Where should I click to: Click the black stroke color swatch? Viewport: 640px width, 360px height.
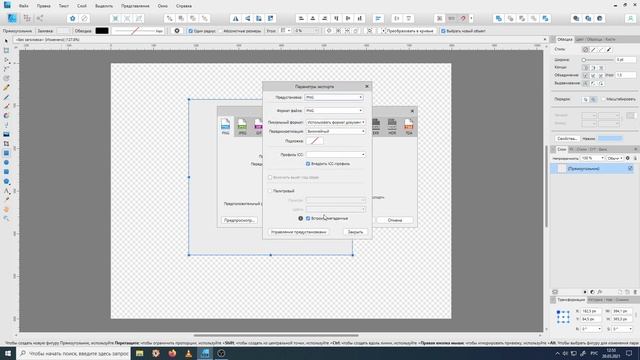pos(102,31)
